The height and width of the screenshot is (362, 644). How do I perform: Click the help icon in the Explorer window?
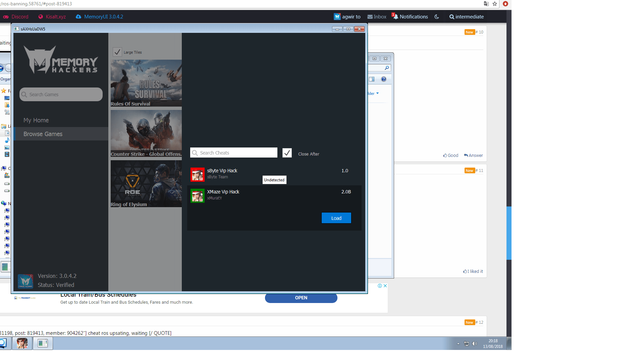click(384, 79)
